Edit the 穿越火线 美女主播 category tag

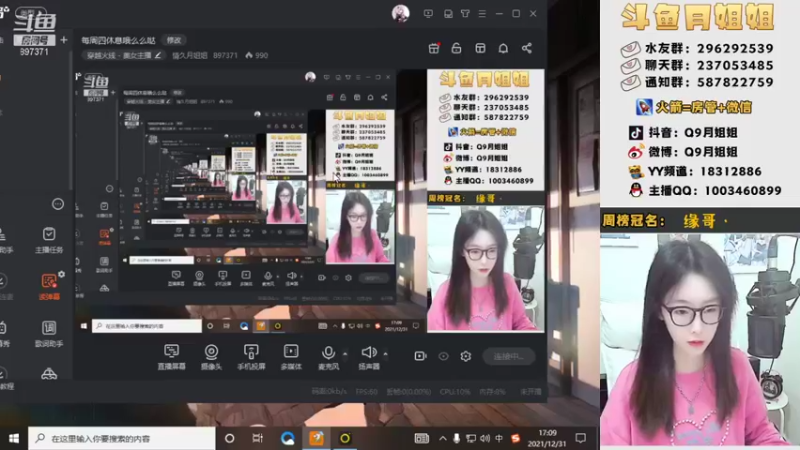click(x=123, y=55)
